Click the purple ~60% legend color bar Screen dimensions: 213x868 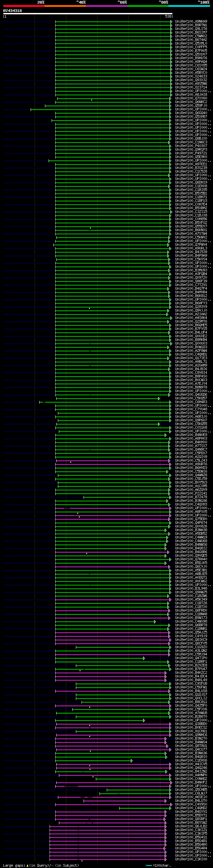[106, 6]
